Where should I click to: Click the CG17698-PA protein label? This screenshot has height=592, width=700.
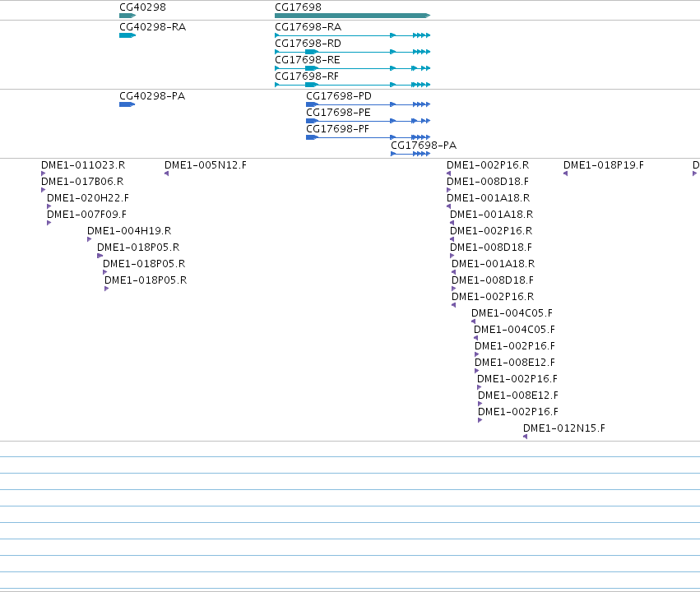pos(424,146)
